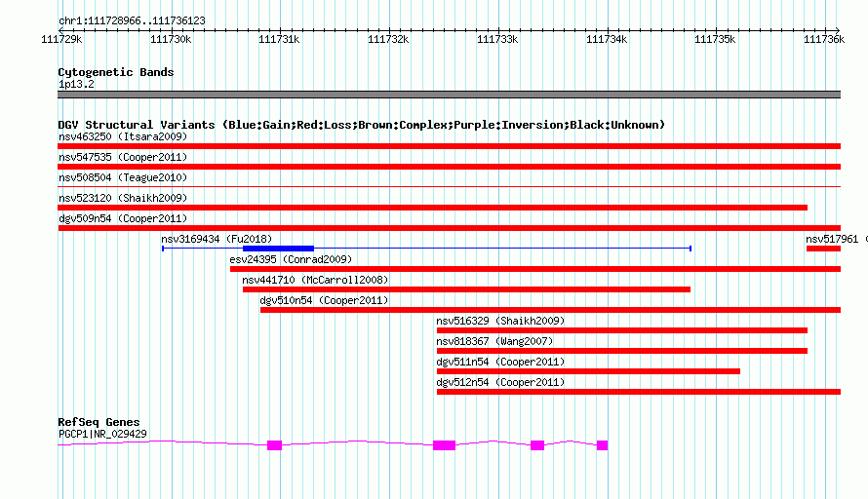Click ruler position 111731k

click(279, 39)
